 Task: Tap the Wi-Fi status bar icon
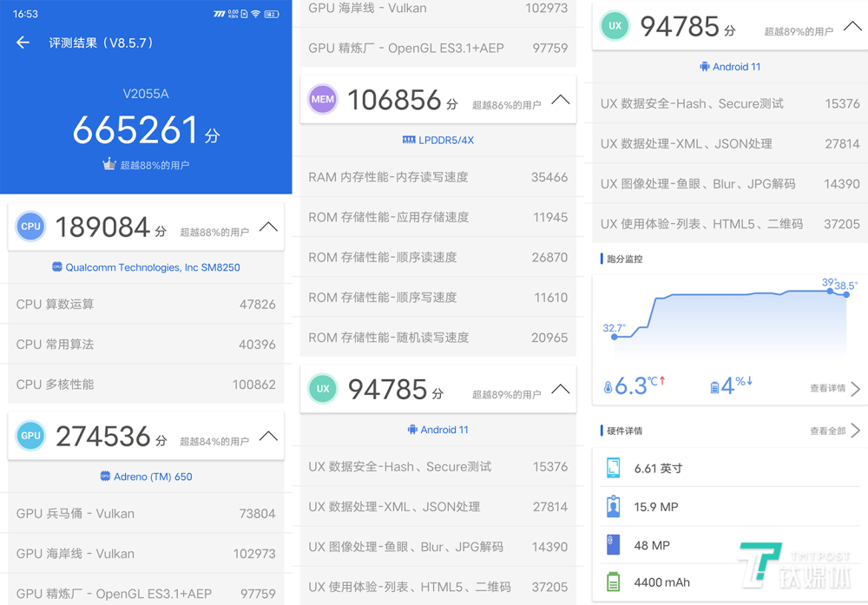tap(255, 14)
